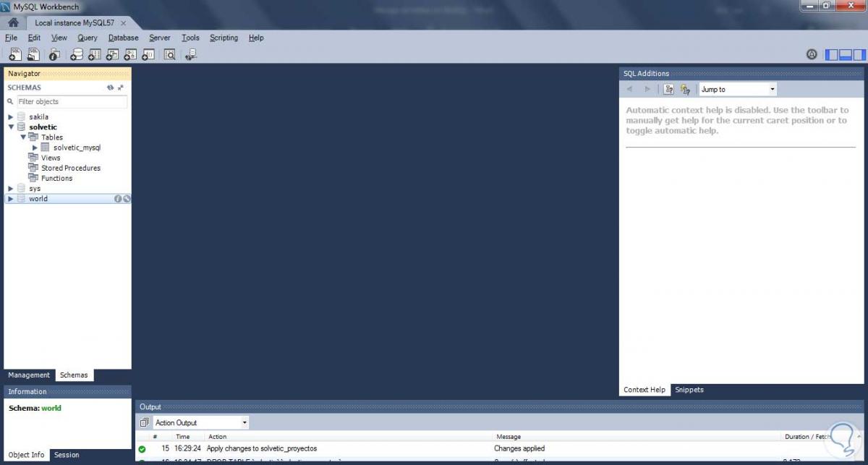This screenshot has width=868, height=465.
Task: Toggle left sidebar visibility
Action: (x=832, y=54)
